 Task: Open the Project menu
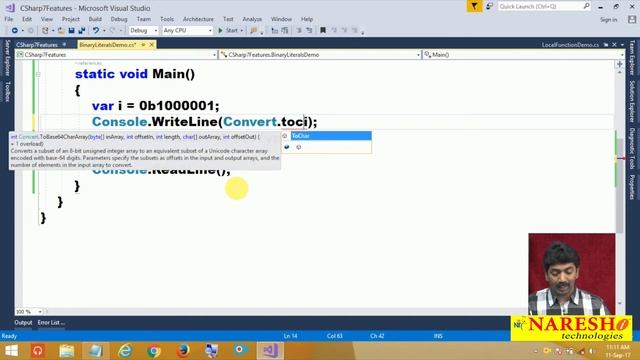click(71, 19)
